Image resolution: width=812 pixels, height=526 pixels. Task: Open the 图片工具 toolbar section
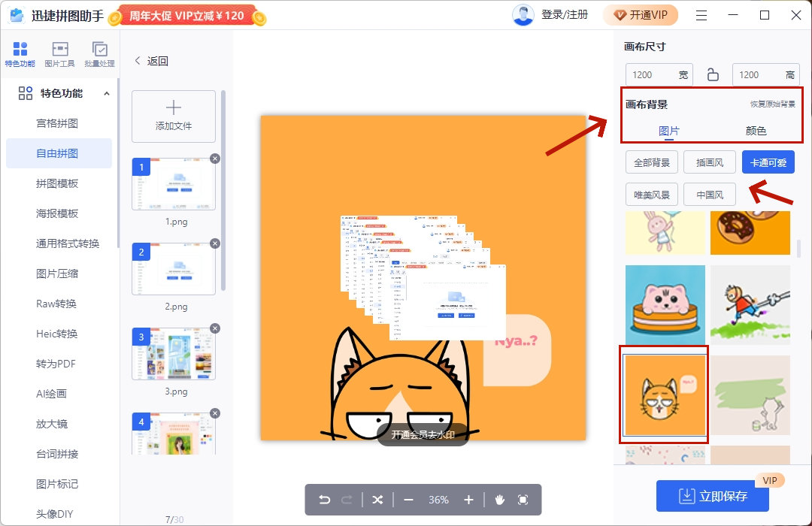click(x=59, y=54)
